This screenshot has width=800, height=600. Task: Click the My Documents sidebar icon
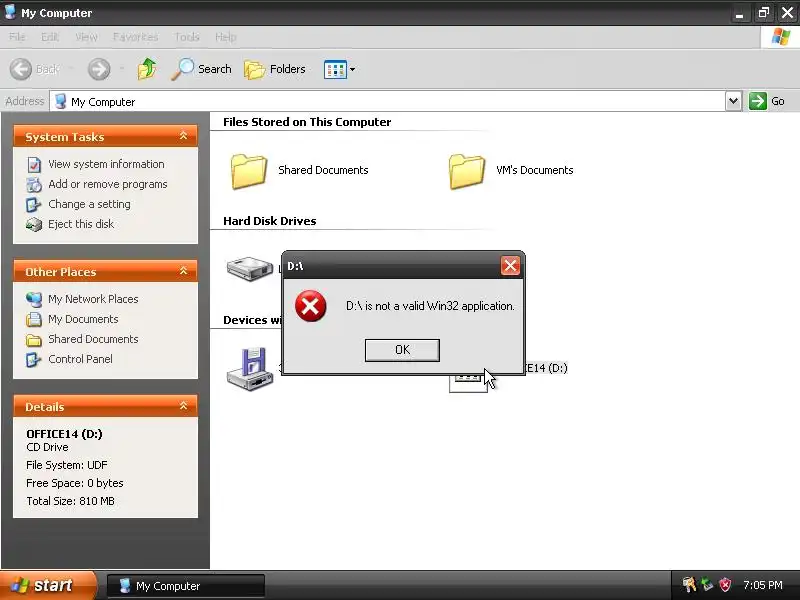pos(34,319)
